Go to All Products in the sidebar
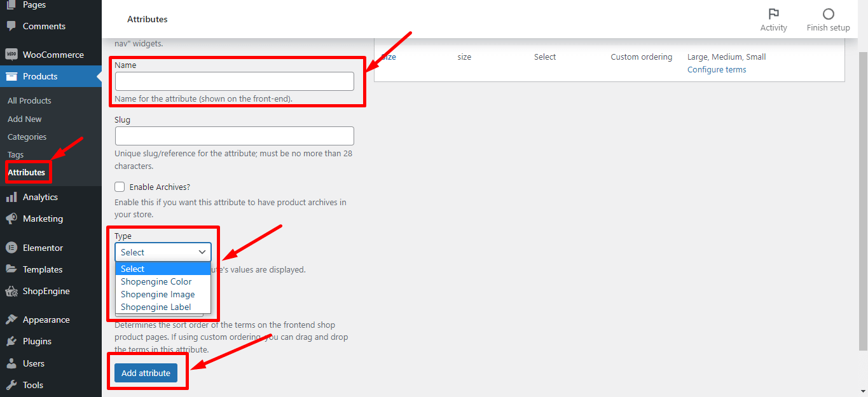Viewport: 868px width, 397px height. tap(29, 100)
